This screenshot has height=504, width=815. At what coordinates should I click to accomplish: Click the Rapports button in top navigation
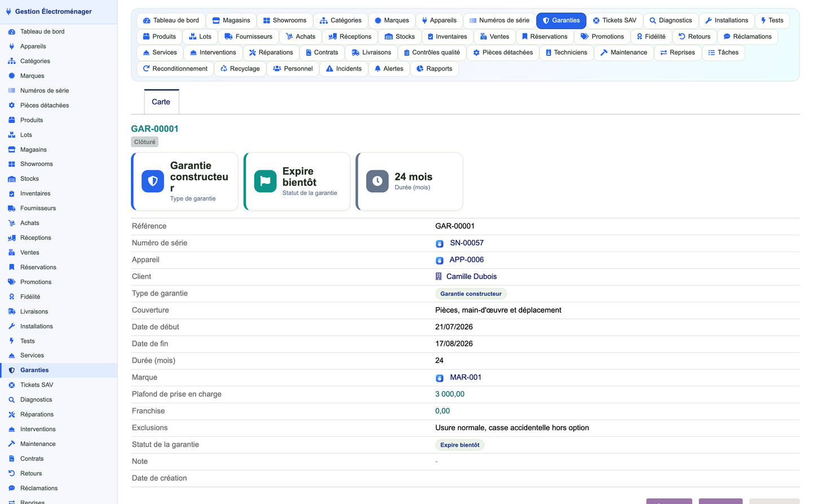(434, 69)
